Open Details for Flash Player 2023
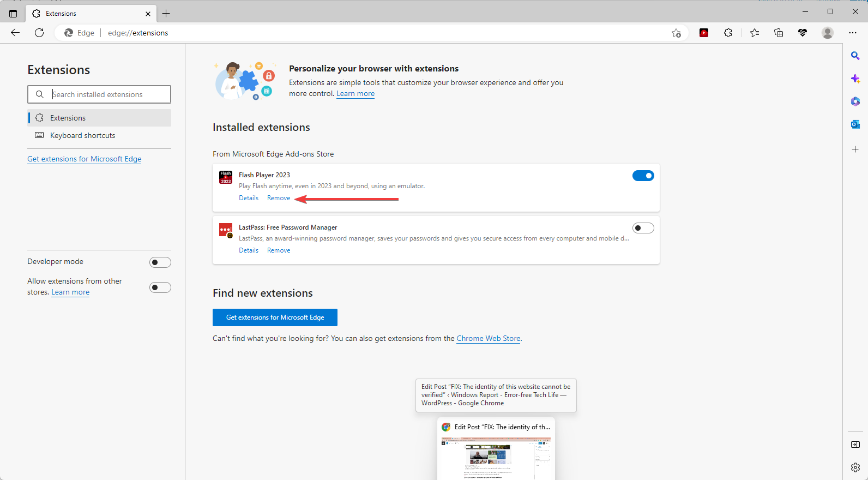Viewport: 868px width, 480px height. click(249, 198)
